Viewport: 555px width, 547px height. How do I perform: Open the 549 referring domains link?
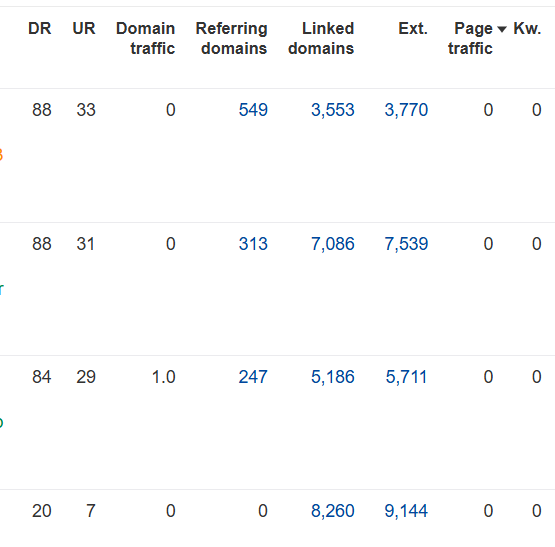pos(253,110)
